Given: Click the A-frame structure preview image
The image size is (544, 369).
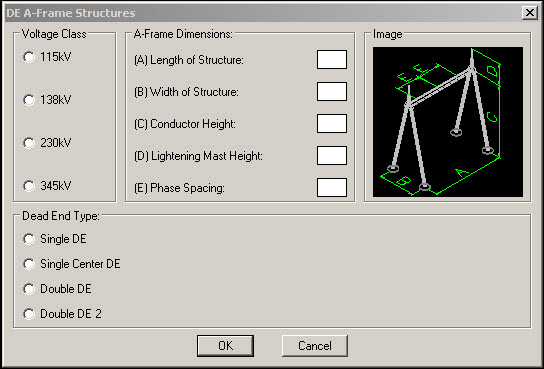Looking at the screenshot, I should [x=448, y=122].
